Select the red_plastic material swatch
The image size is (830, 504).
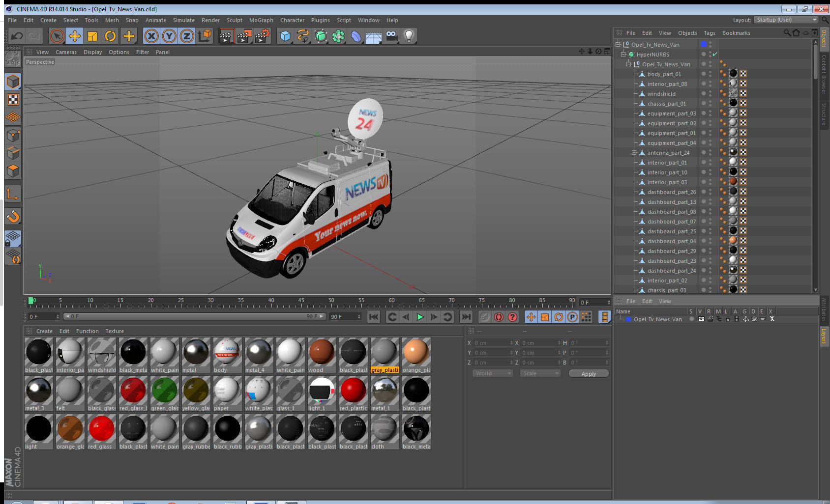coord(353,393)
